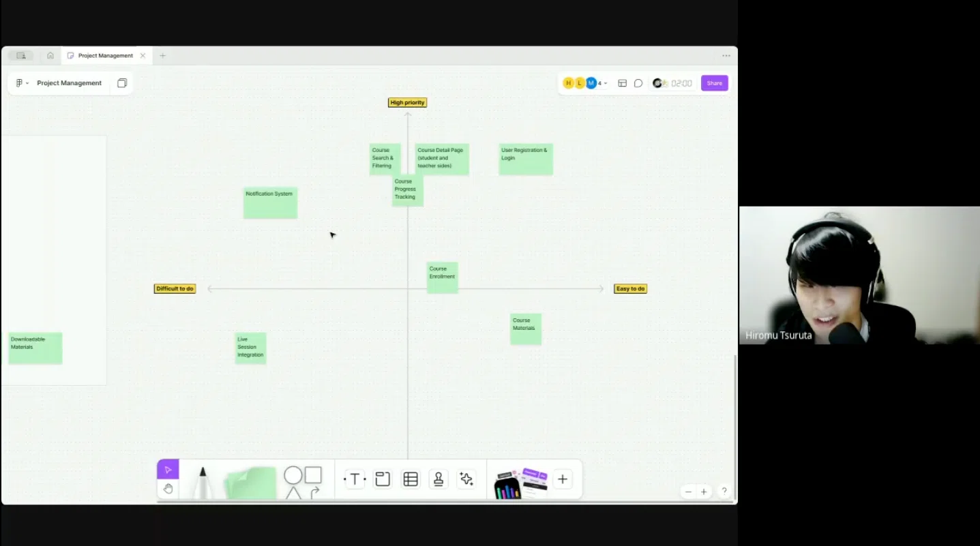Add a Section with the section tool
The height and width of the screenshot is (546, 980).
pyautogui.click(x=383, y=479)
